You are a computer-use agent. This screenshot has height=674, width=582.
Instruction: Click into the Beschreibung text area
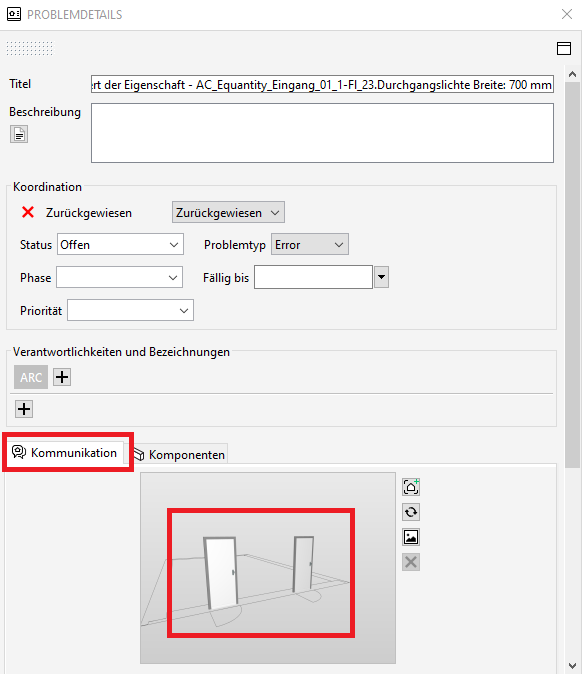[x=322, y=133]
